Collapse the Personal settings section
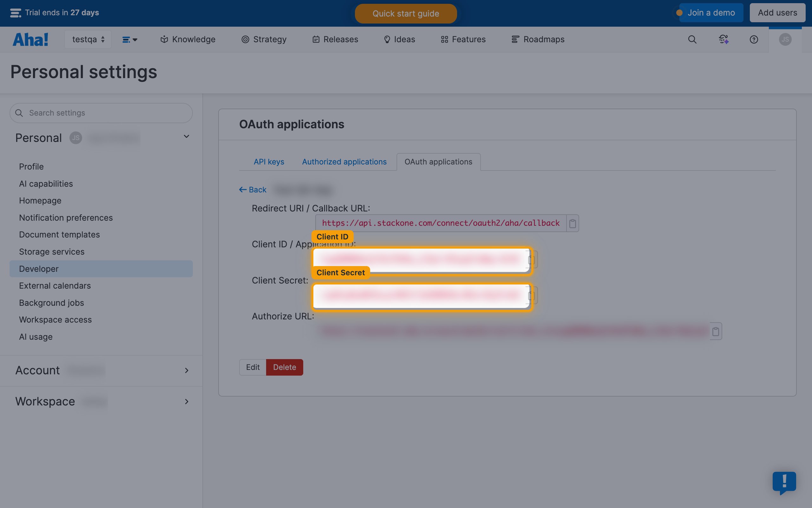The width and height of the screenshot is (812, 508). (187, 137)
